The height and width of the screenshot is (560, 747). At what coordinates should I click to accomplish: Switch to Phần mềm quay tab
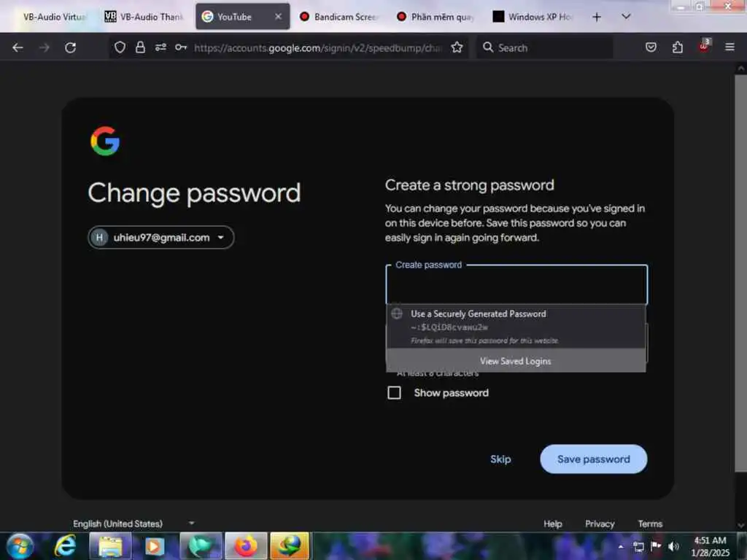436,17
